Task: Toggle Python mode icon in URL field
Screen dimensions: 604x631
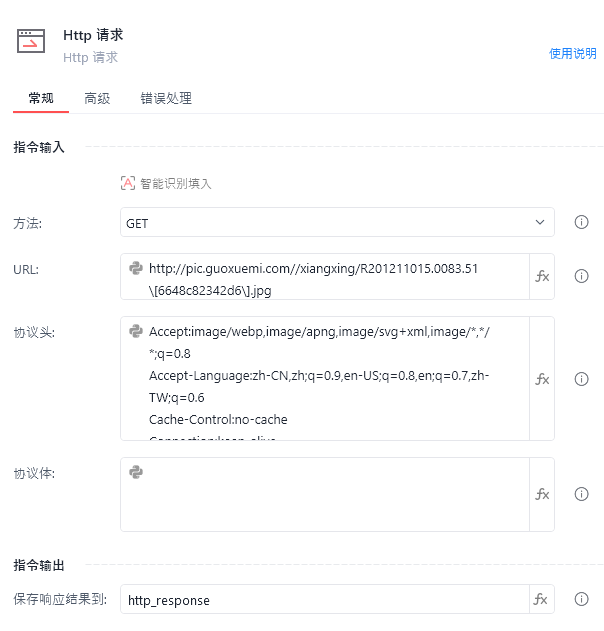Action: pyautogui.click(x=136, y=268)
